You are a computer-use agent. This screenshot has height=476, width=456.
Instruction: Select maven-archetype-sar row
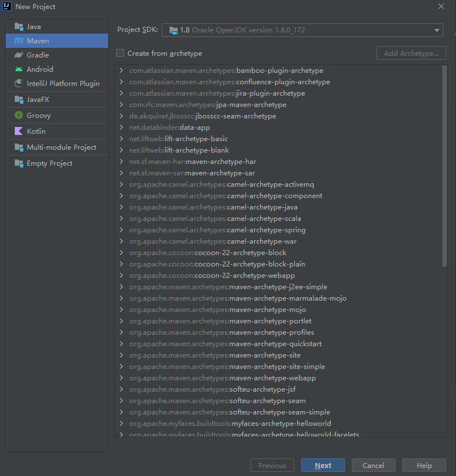pyautogui.click(x=278, y=173)
